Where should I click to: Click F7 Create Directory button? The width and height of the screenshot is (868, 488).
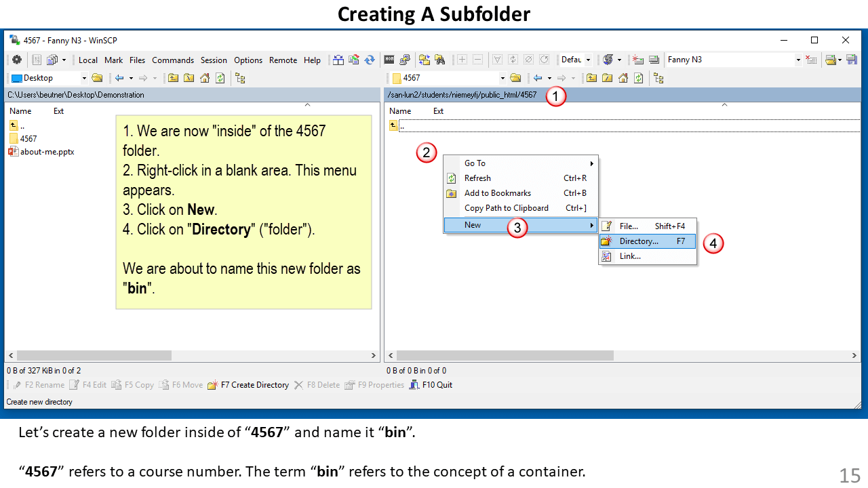click(248, 385)
